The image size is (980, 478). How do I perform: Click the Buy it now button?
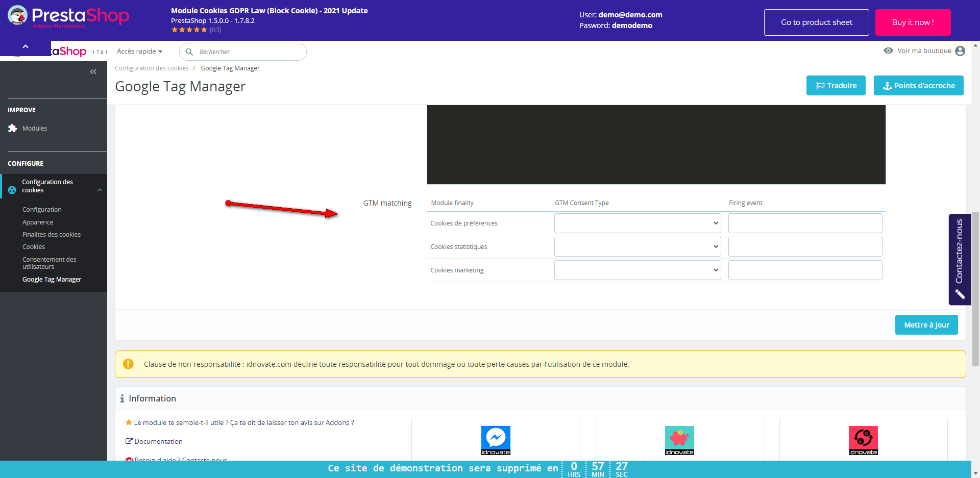[x=913, y=22]
